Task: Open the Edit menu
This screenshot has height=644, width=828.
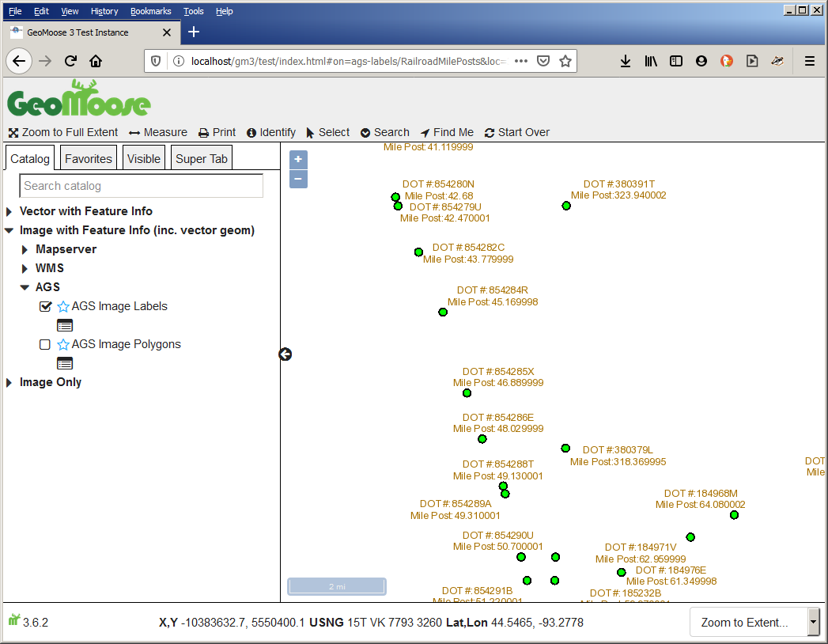Action: [41, 11]
